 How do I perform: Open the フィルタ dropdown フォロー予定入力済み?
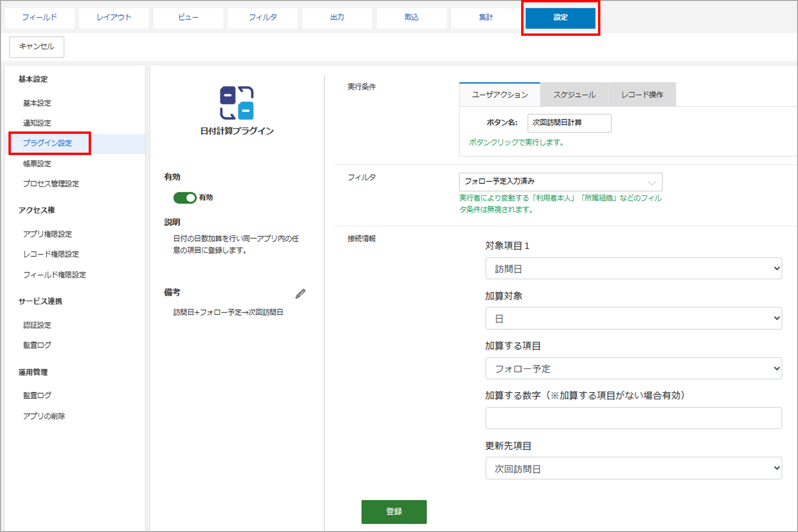561,182
